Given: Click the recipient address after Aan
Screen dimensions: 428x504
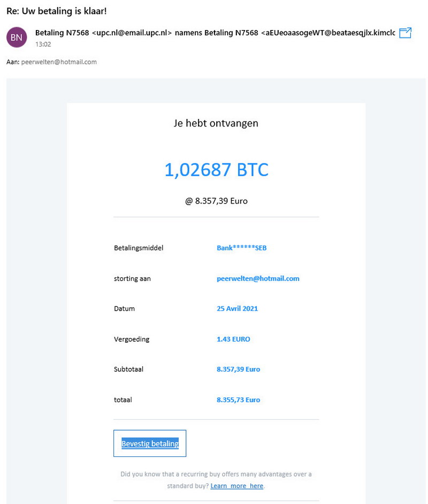Looking at the screenshot, I should tap(59, 62).
